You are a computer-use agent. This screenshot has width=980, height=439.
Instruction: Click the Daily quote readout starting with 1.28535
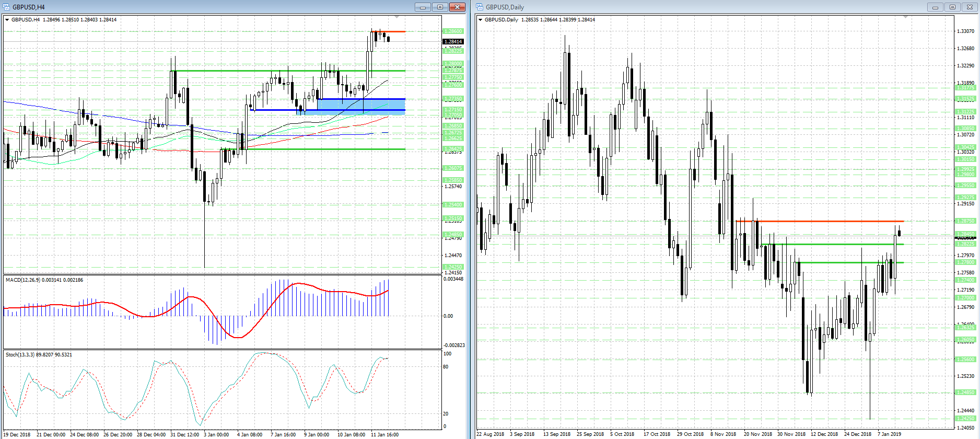[558, 20]
